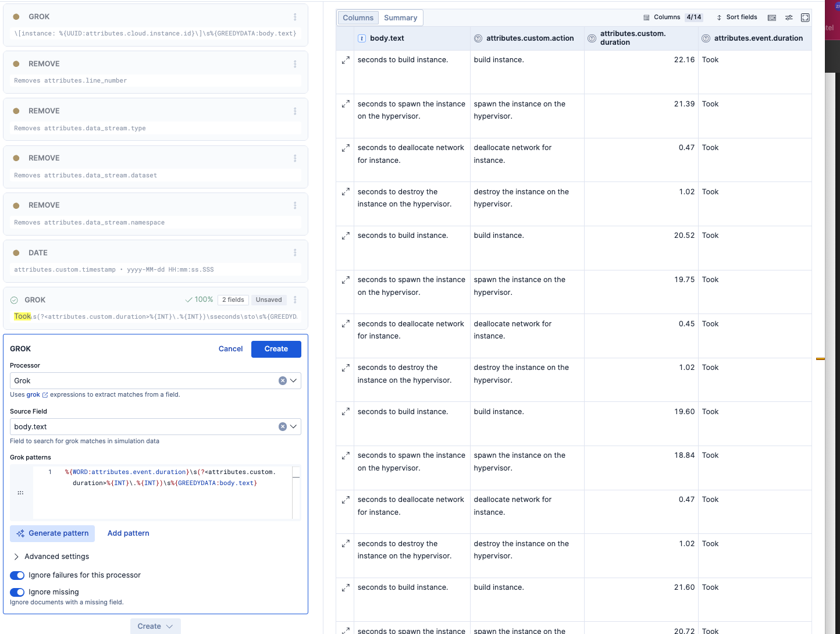Select the DATE processor card
Image resolution: width=840 pixels, height=634 pixels.
155,261
